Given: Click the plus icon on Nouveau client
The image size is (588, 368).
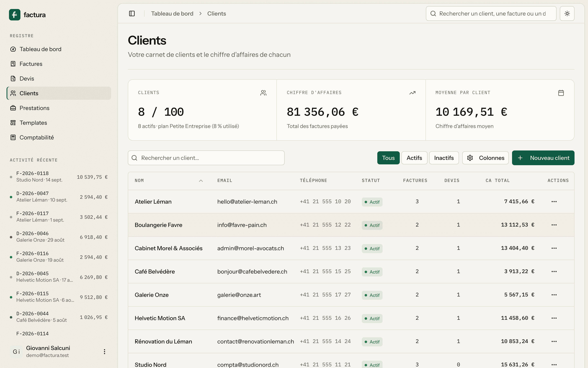Looking at the screenshot, I should tap(520, 158).
